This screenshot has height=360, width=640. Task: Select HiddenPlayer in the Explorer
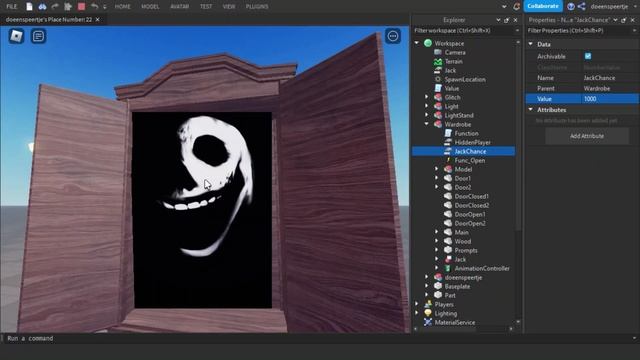click(472, 142)
